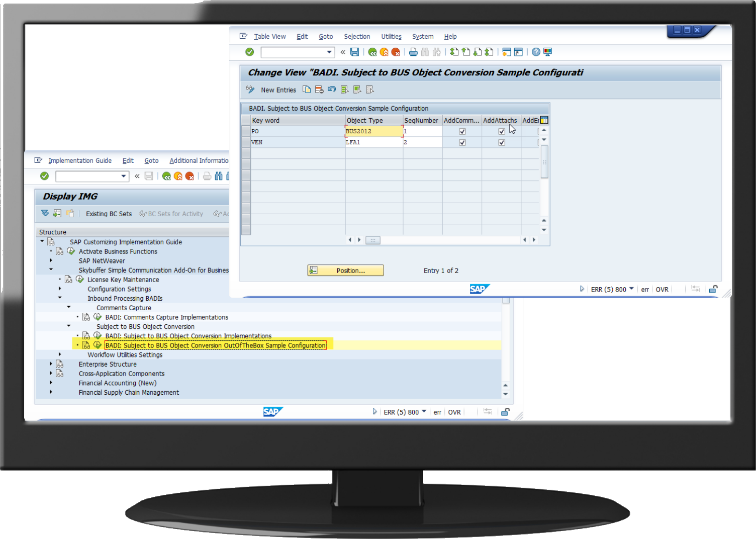Viewport: 756px width, 539px height.
Task: Open table column configuration icon
Action: tap(544, 120)
